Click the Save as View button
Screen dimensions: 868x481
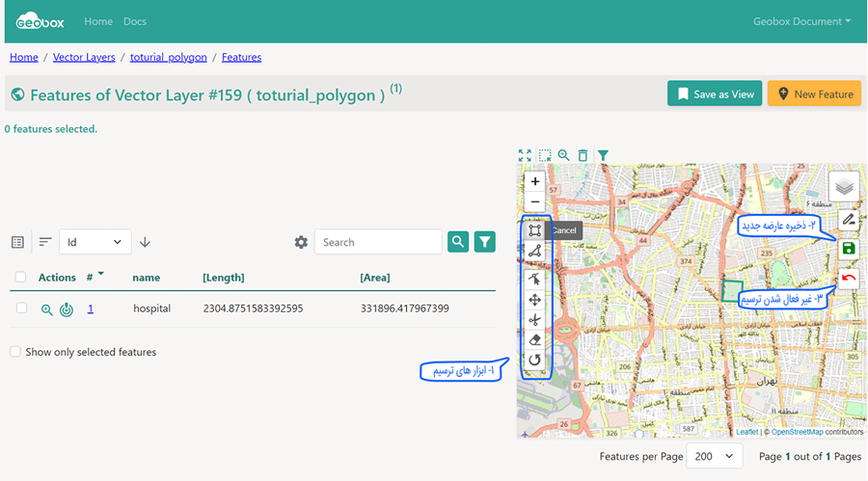pos(715,94)
